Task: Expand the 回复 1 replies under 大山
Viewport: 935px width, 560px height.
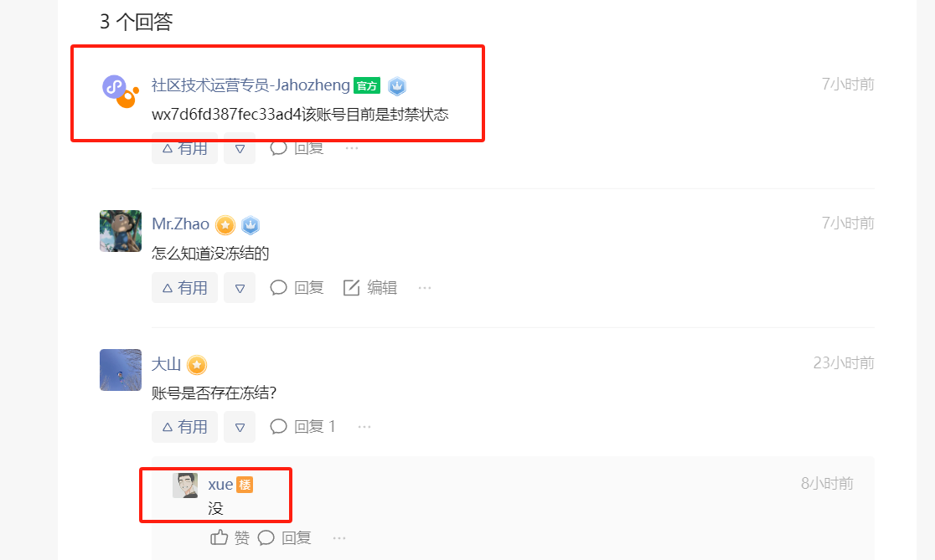Action: pos(302,427)
